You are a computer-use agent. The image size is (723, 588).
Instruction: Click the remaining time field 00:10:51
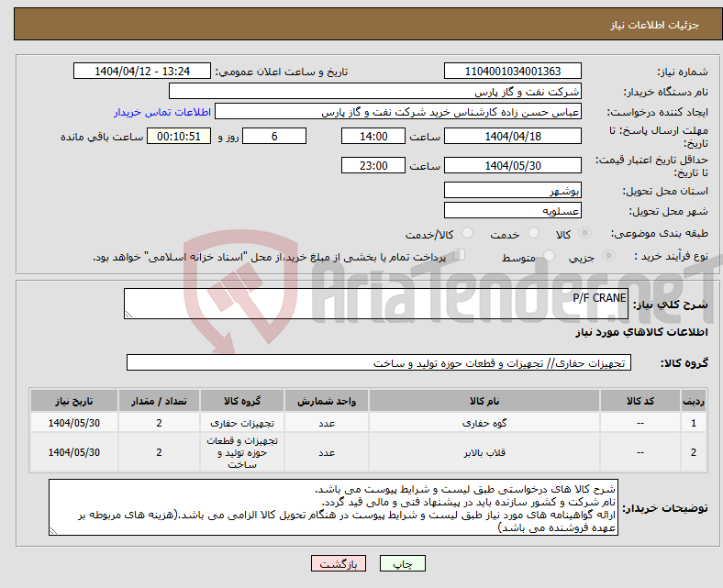tap(179, 136)
